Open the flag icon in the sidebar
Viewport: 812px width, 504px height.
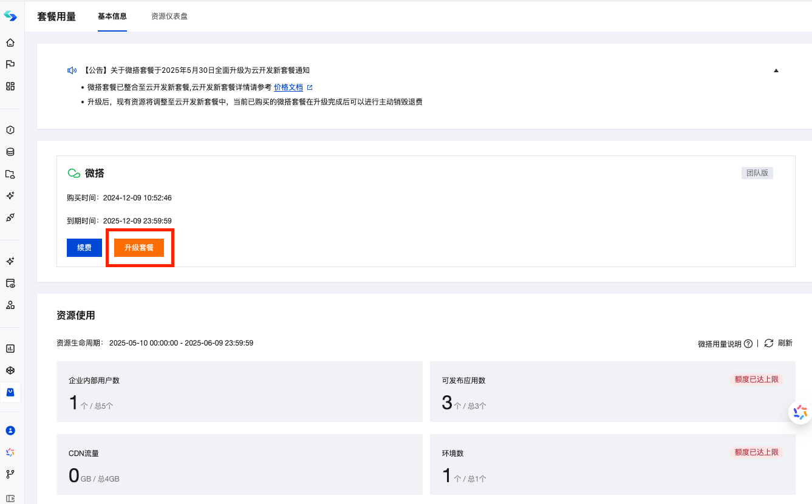[10, 64]
